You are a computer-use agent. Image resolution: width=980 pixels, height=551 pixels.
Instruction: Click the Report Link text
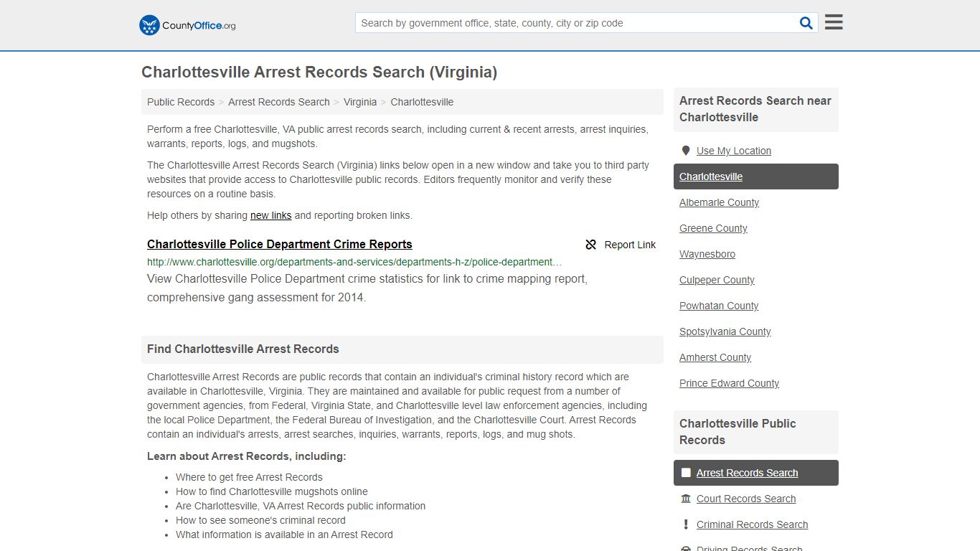630,245
